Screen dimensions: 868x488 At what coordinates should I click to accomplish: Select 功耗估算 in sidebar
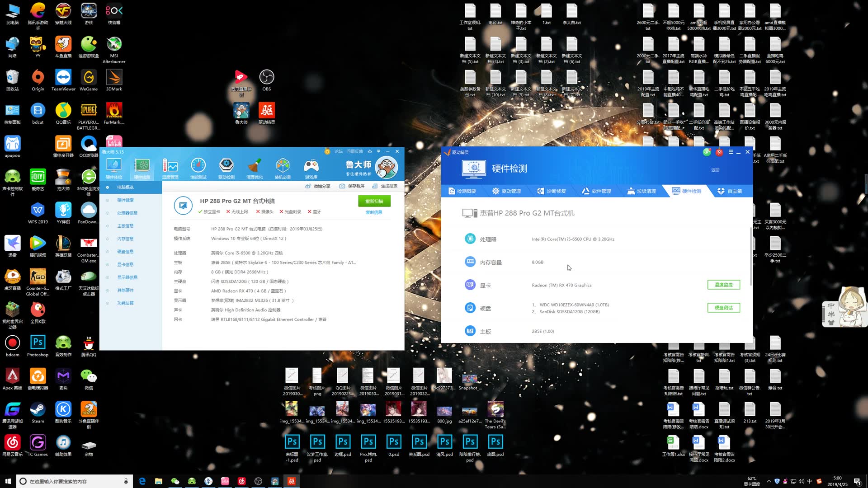pyautogui.click(x=125, y=303)
